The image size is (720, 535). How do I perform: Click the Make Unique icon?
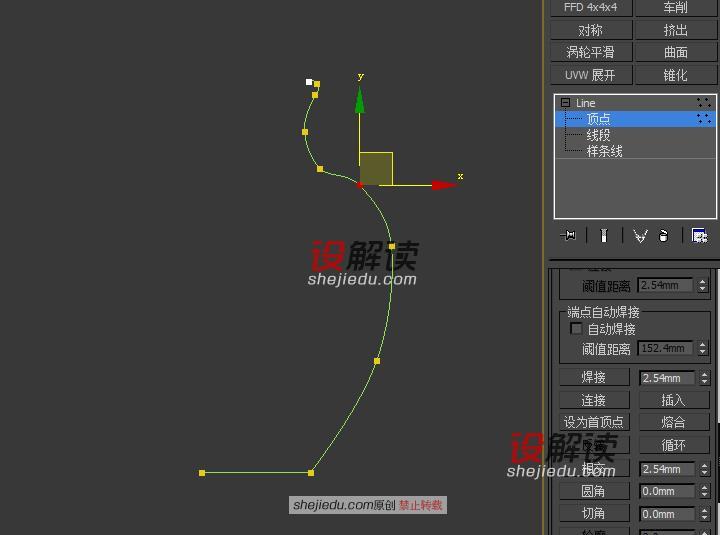(x=640, y=236)
